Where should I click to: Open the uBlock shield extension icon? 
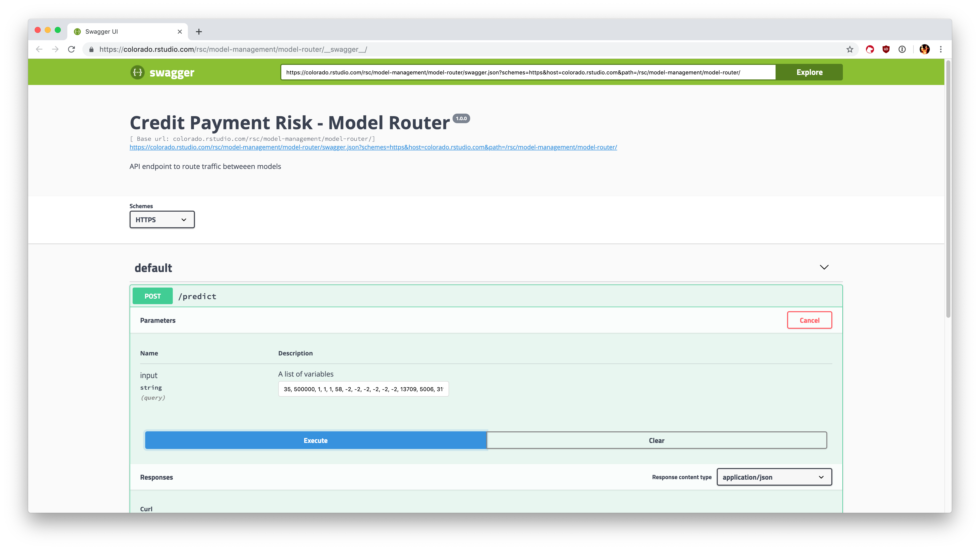pos(886,49)
